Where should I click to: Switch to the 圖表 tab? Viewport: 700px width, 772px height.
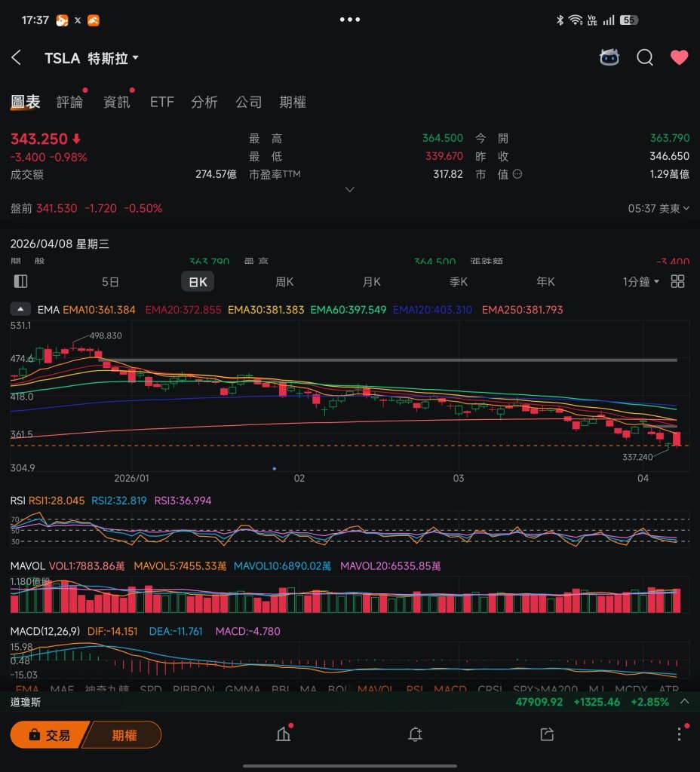click(26, 102)
